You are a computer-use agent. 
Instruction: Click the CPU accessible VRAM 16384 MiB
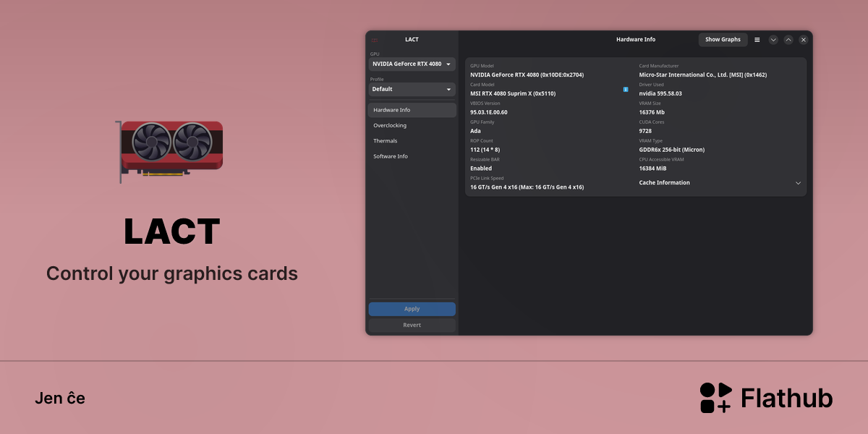click(653, 169)
